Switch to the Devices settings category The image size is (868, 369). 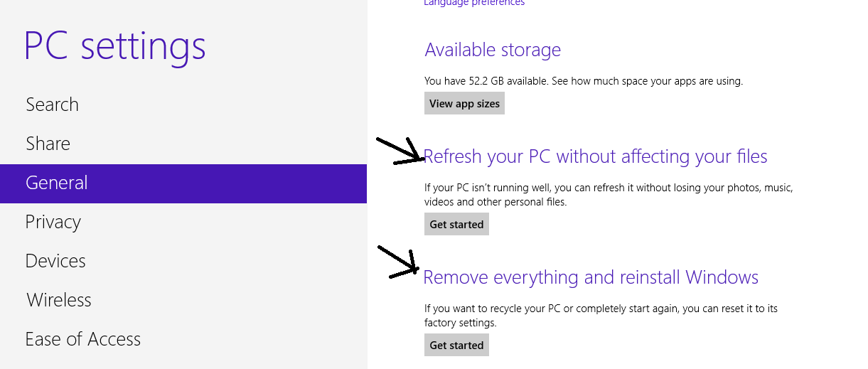55,261
